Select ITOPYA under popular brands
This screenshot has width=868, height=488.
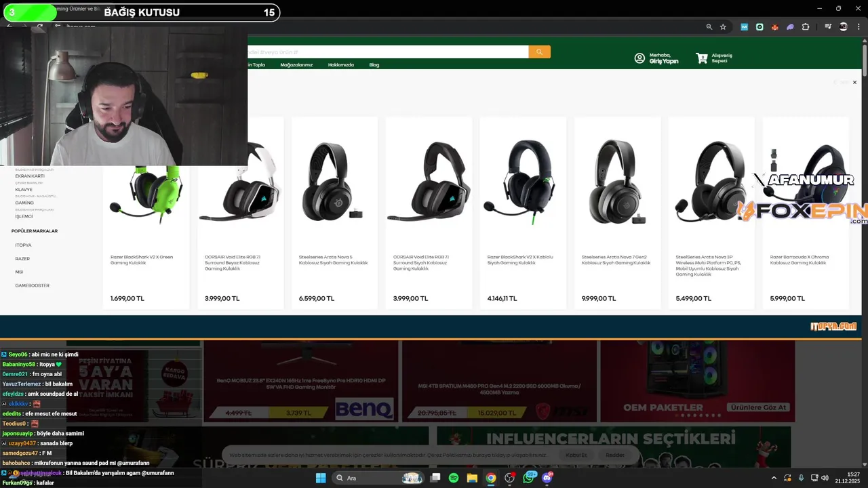click(x=24, y=245)
